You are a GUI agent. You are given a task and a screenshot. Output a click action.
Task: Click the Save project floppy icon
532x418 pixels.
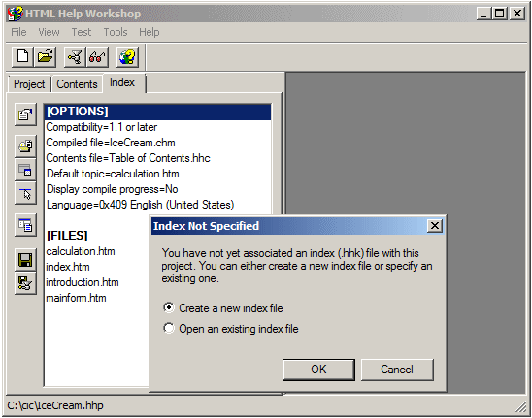[x=25, y=260]
